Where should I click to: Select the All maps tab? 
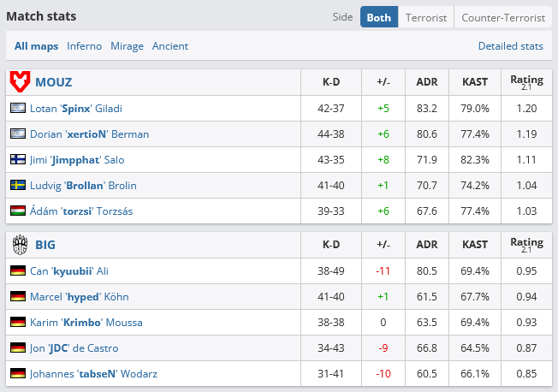coord(37,46)
